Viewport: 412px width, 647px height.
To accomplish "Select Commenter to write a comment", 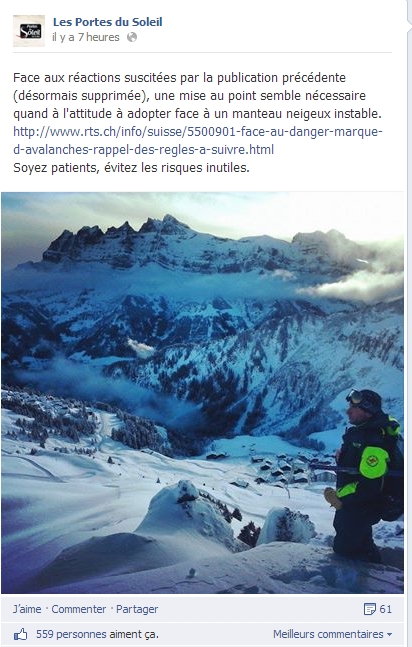I will click(x=79, y=609).
